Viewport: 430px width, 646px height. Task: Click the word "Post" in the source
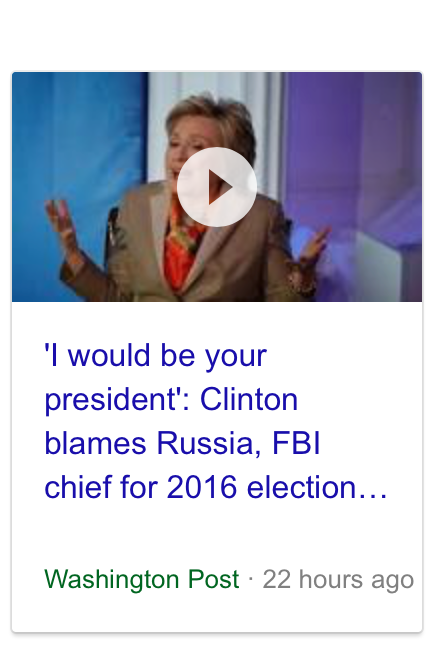click(x=213, y=579)
